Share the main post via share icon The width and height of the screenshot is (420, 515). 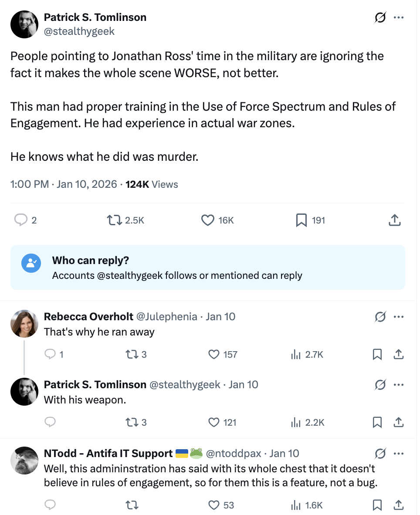(x=394, y=220)
